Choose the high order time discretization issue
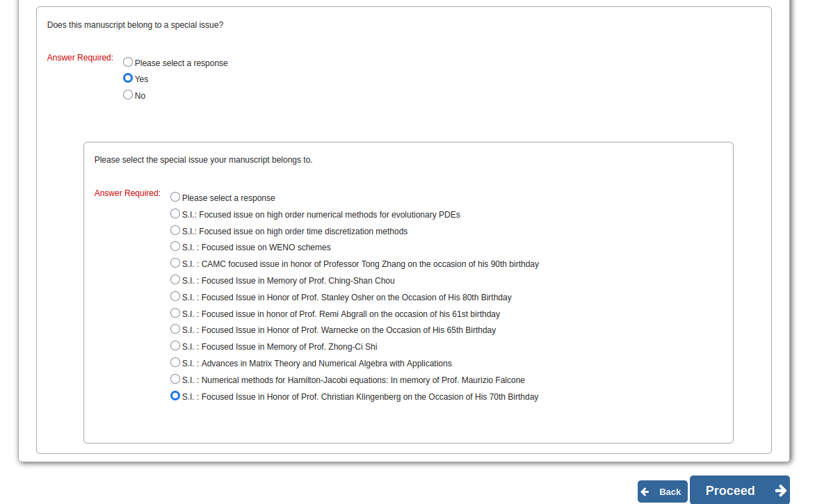 click(x=175, y=231)
